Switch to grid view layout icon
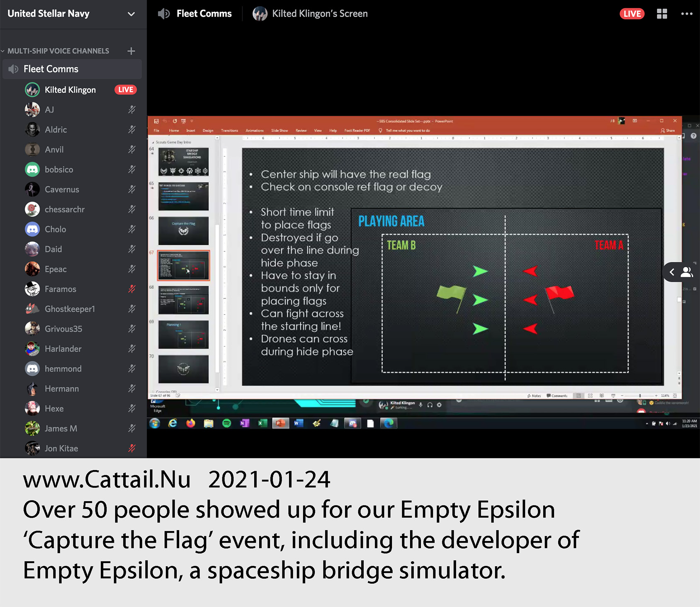 point(662,14)
